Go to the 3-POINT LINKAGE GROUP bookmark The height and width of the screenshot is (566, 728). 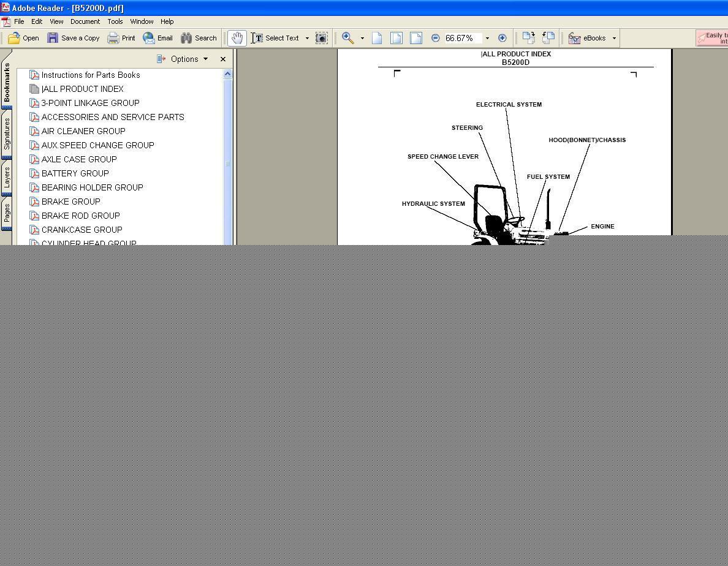tap(90, 103)
